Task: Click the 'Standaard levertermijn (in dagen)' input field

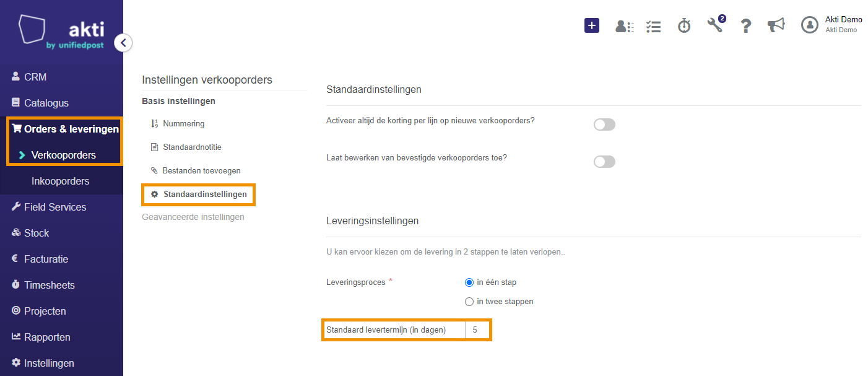Action: coord(477,330)
